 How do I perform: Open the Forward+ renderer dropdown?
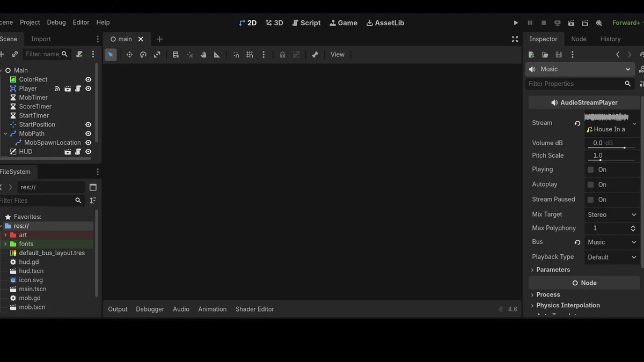coord(627,23)
